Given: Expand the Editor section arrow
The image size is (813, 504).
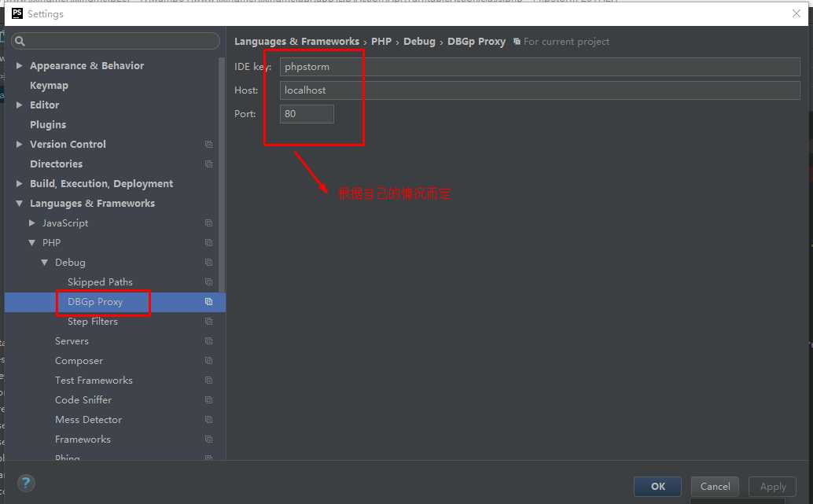Looking at the screenshot, I should pyautogui.click(x=19, y=105).
